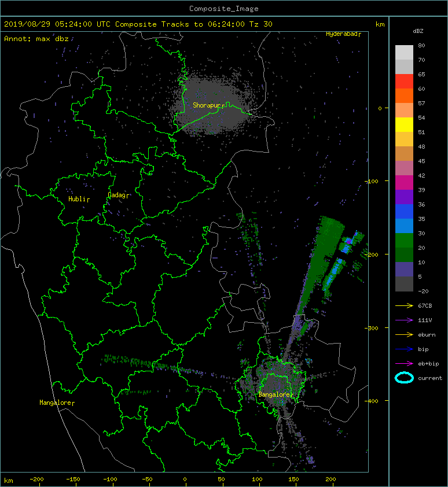Click the blue bip arrow icon
The width and height of the screenshot is (448, 487).
click(404, 349)
